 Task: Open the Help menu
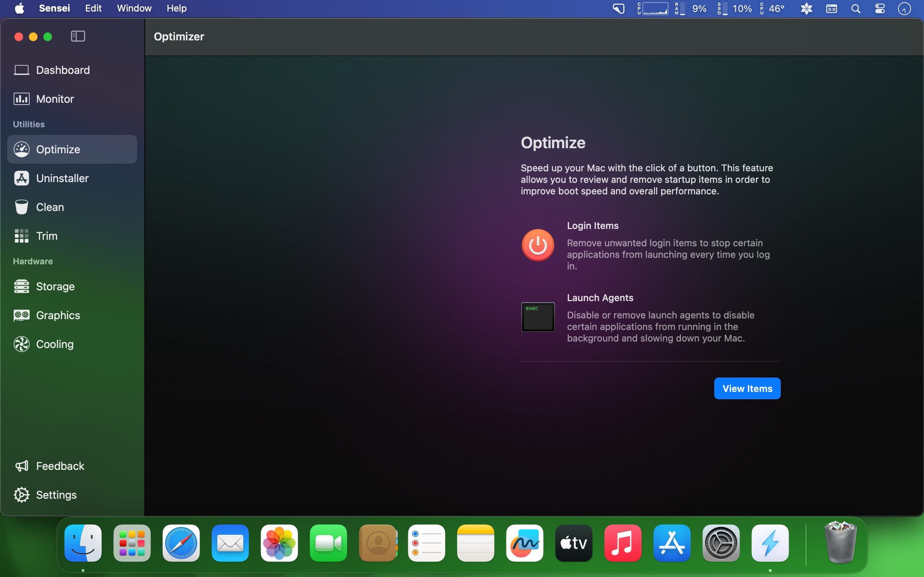point(176,8)
